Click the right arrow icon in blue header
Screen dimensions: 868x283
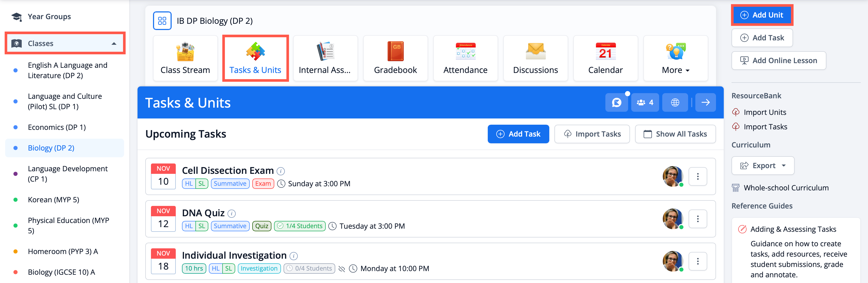coord(705,102)
